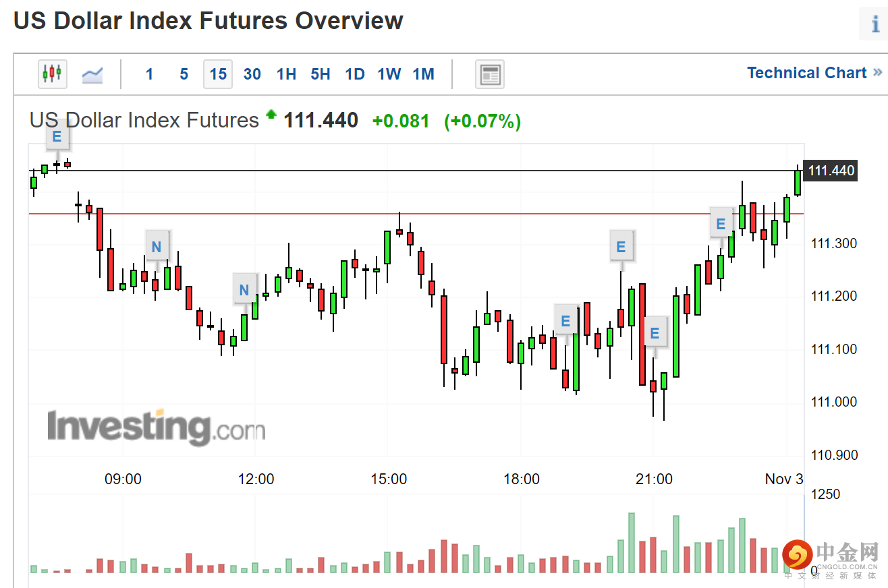Image resolution: width=888 pixels, height=588 pixels.
Task: Select the candlestick chart type icon
Action: pos(52,73)
